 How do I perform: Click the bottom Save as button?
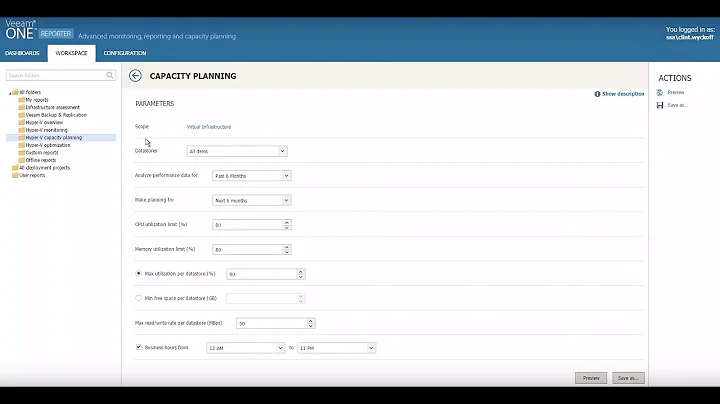(x=628, y=378)
